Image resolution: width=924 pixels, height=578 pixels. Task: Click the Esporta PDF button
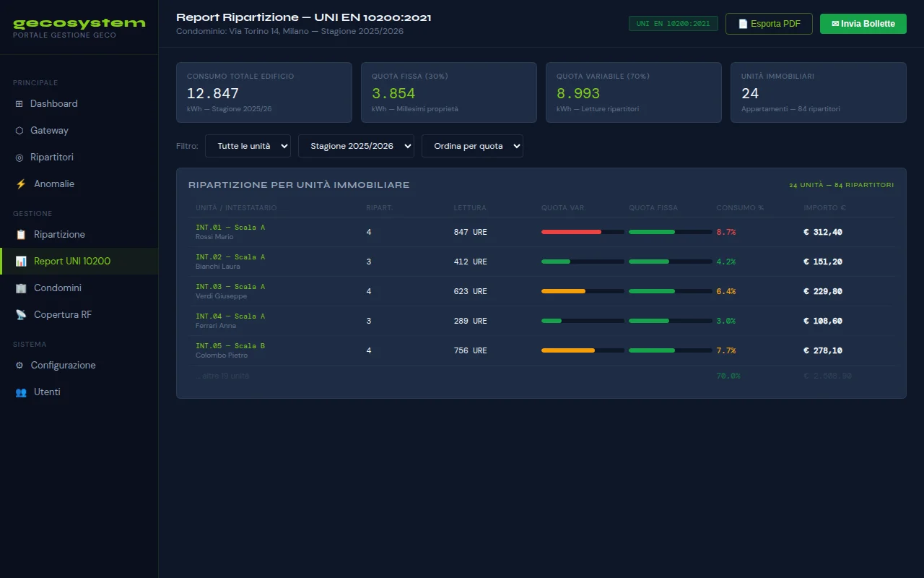coord(769,24)
